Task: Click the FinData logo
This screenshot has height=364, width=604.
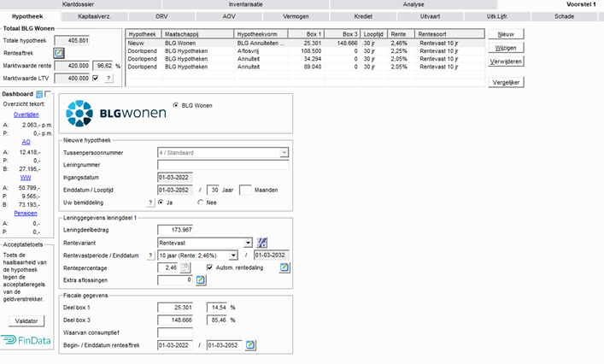Action: pos(26,340)
